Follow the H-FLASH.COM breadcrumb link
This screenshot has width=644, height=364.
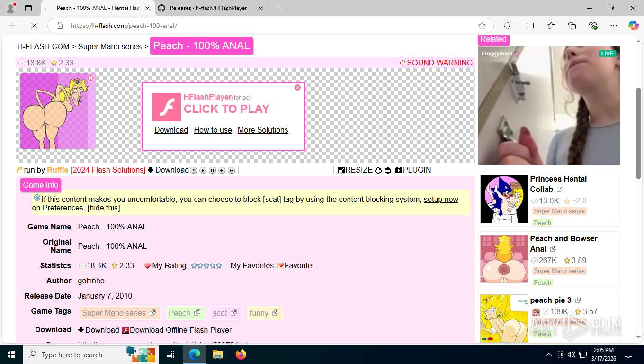click(x=44, y=46)
